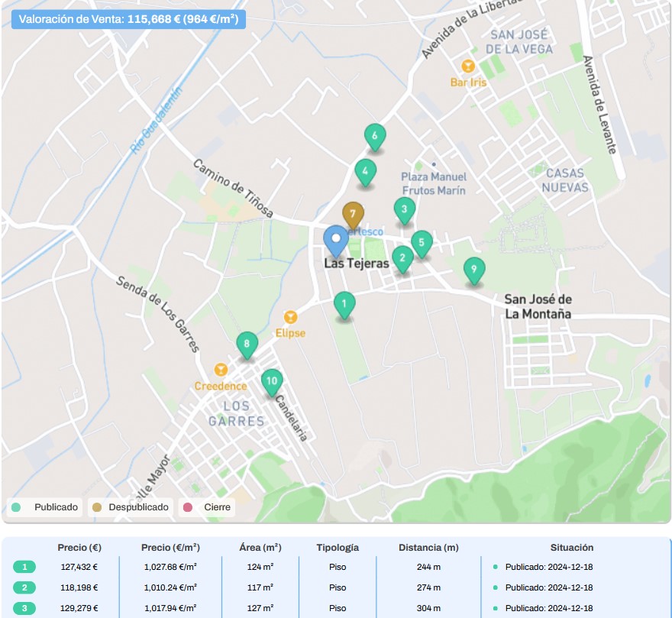Sort table by Precio (€) column header
672x618 pixels.
tap(79, 548)
